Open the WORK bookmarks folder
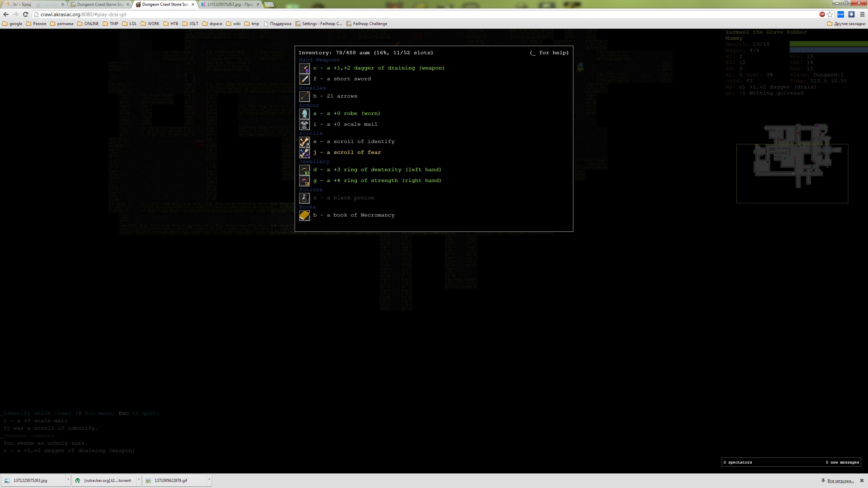This screenshot has width=868, height=488. (150, 24)
